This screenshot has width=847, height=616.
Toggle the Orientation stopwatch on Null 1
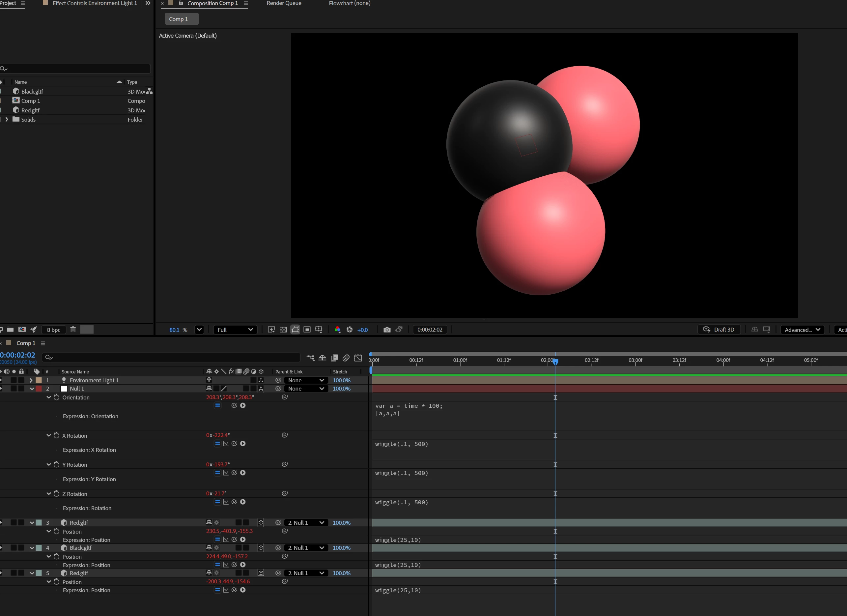(56, 397)
